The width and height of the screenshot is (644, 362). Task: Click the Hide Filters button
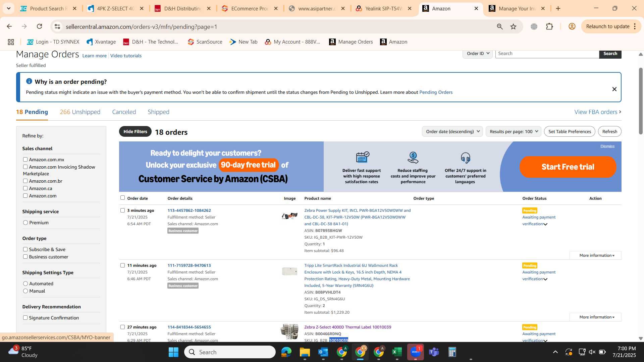point(135,131)
